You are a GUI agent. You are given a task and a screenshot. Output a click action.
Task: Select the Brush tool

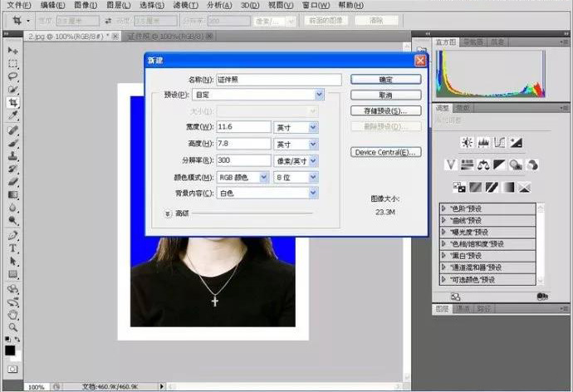click(x=12, y=143)
